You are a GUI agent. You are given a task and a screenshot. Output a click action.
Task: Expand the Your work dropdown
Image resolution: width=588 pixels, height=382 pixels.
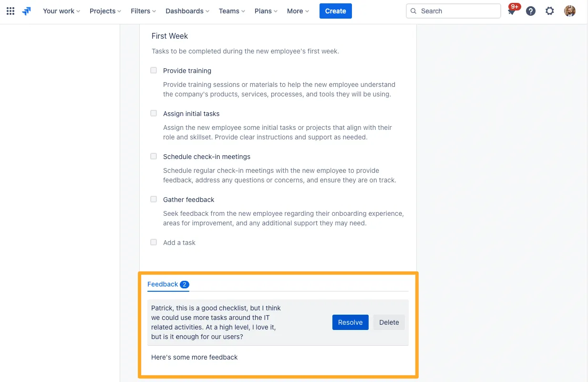pos(61,11)
